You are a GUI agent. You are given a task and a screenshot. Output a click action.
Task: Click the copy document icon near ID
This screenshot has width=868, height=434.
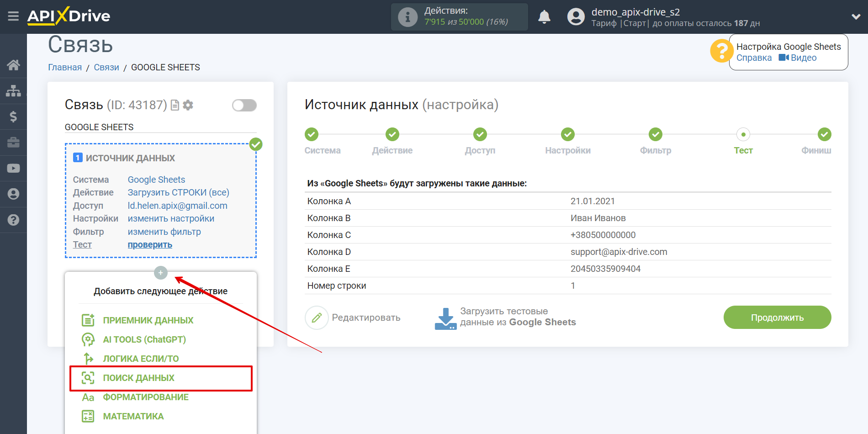[x=175, y=106]
